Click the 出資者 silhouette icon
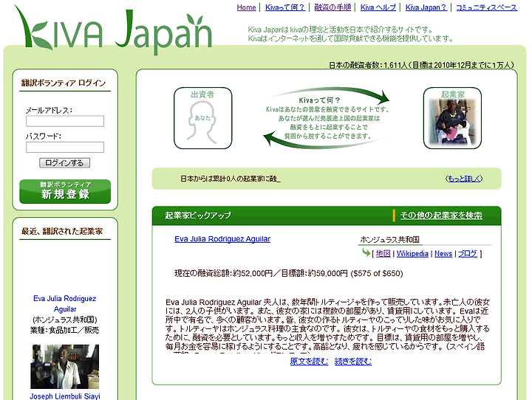The height and width of the screenshot is (400, 532). pos(203,118)
